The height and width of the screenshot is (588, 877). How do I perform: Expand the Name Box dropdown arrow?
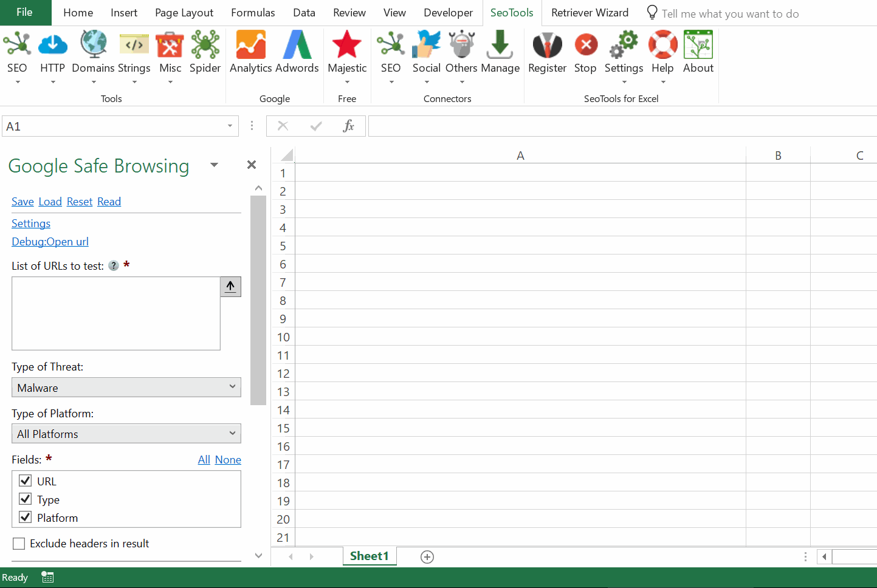[230, 126]
